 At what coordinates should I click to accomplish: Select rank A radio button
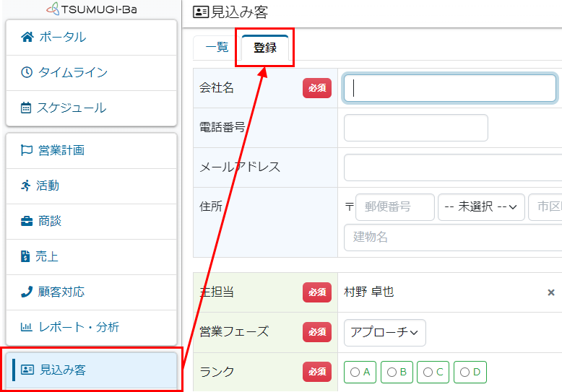coord(360,373)
